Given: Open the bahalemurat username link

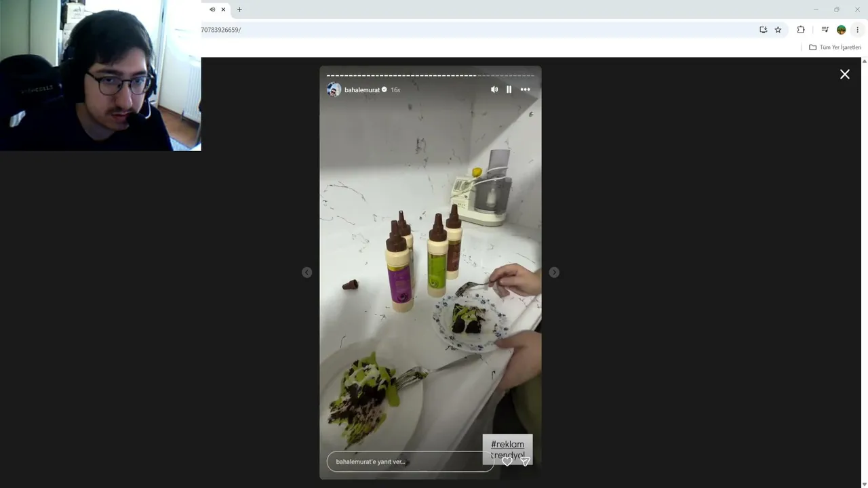Looking at the screenshot, I should pyautogui.click(x=362, y=89).
